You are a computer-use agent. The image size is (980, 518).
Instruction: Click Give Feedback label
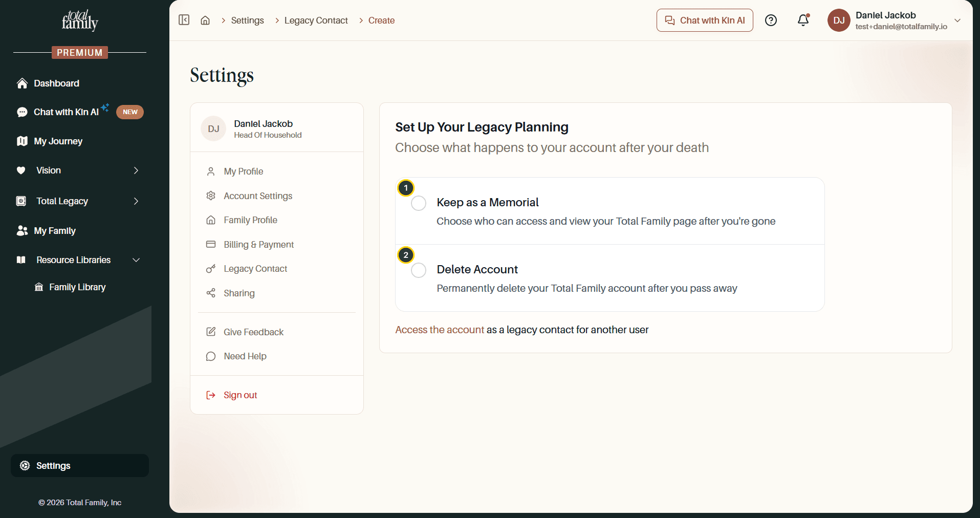[x=254, y=332]
